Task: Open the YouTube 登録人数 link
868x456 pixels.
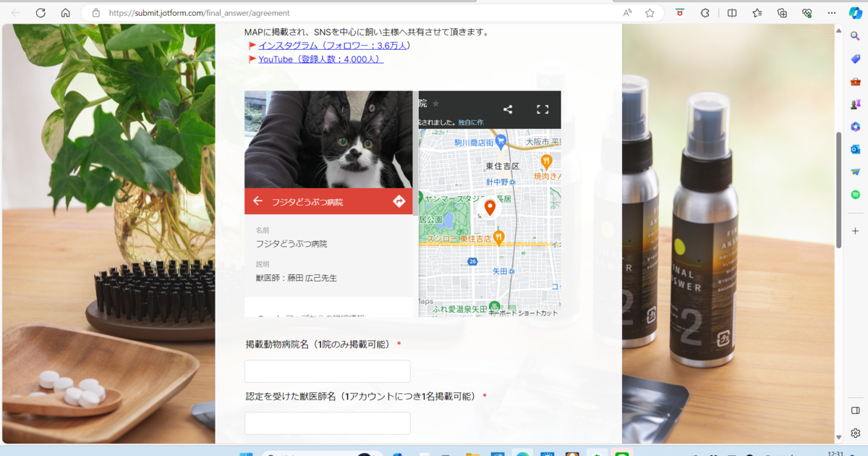Action: click(320, 59)
